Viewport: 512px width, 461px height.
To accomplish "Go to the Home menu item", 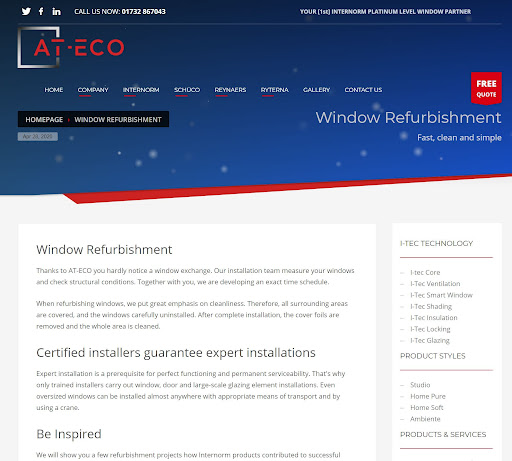I will click(54, 90).
